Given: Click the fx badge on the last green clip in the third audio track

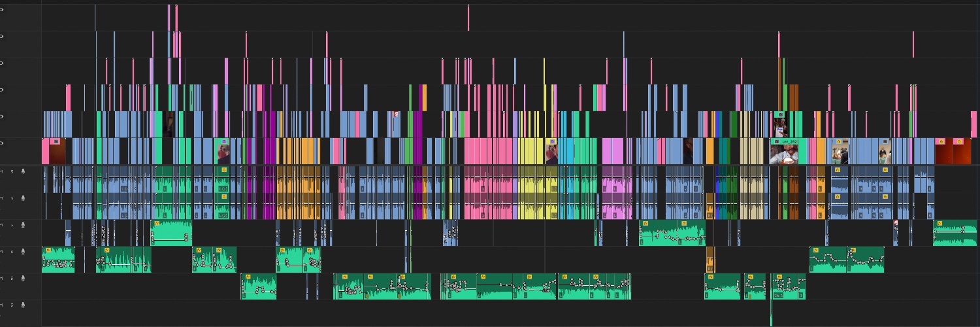Looking at the screenshot, I should click(x=939, y=223).
